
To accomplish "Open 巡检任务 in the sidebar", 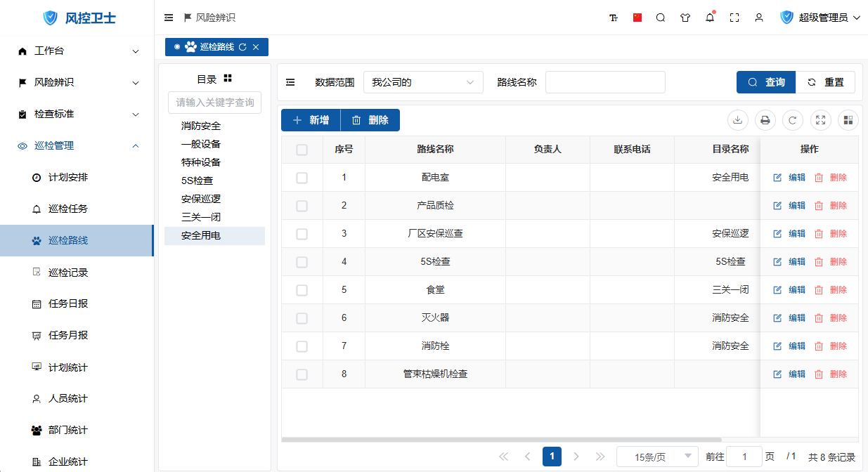I will click(x=68, y=209).
